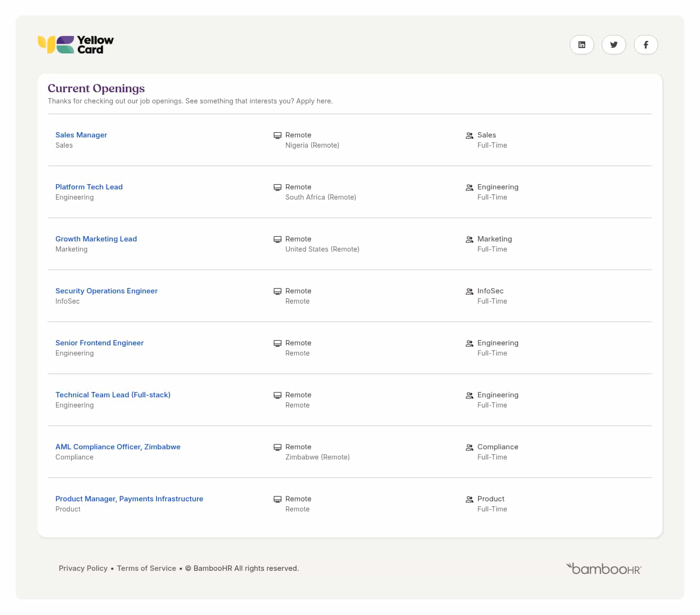Image resolution: width=700 pixels, height=615 pixels.
Task: Click people icon beside Product department
Action: [x=470, y=499]
